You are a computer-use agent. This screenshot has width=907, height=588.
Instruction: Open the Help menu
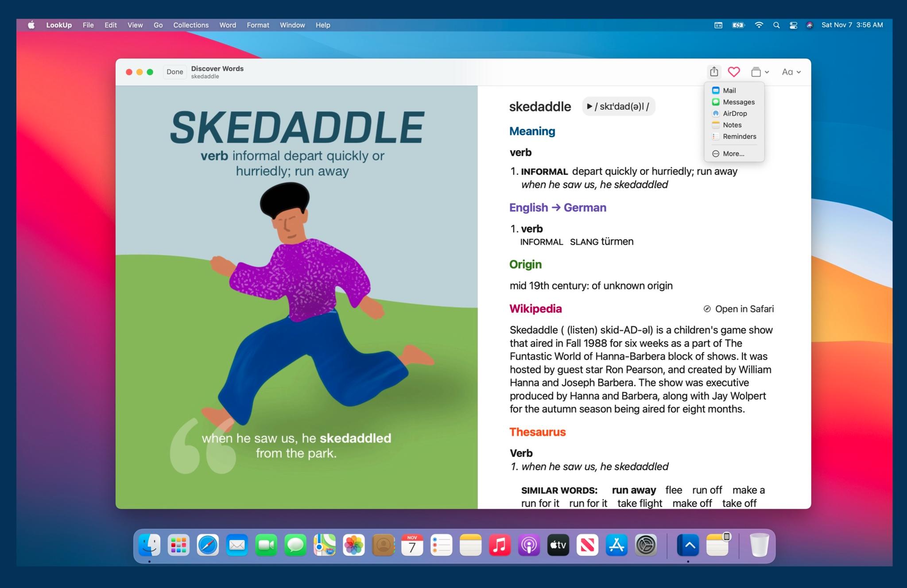pos(323,25)
